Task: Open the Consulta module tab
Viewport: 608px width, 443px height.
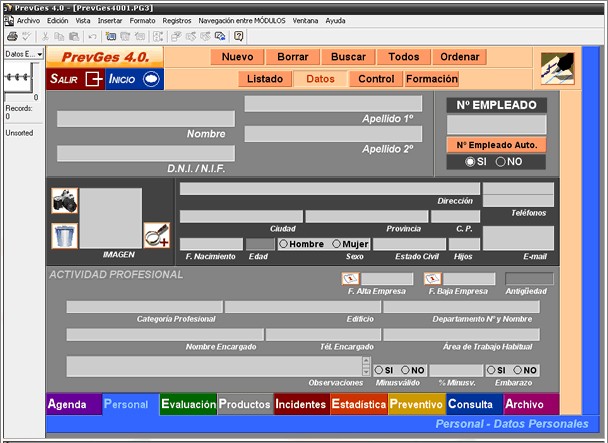Action: coord(474,404)
